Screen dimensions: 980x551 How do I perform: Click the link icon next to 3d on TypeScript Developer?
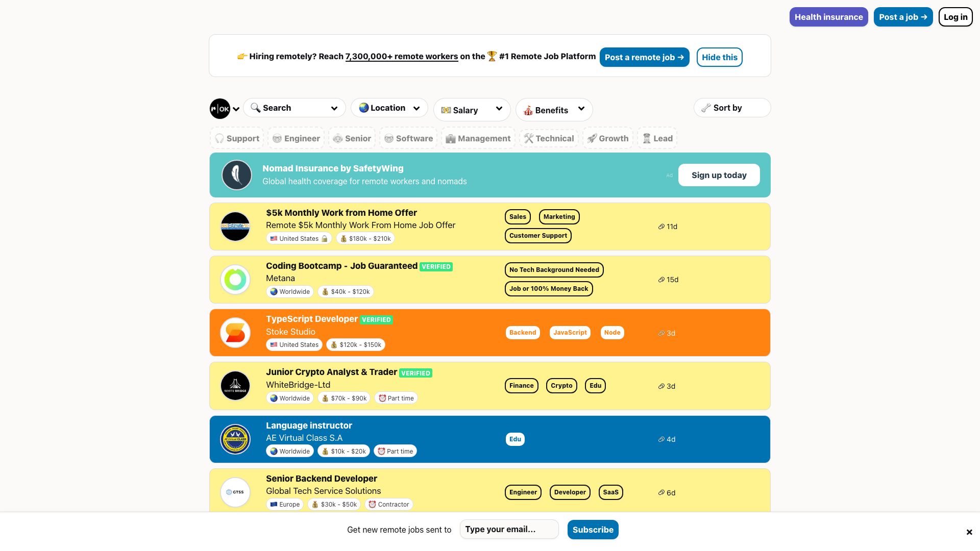[661, 333]
